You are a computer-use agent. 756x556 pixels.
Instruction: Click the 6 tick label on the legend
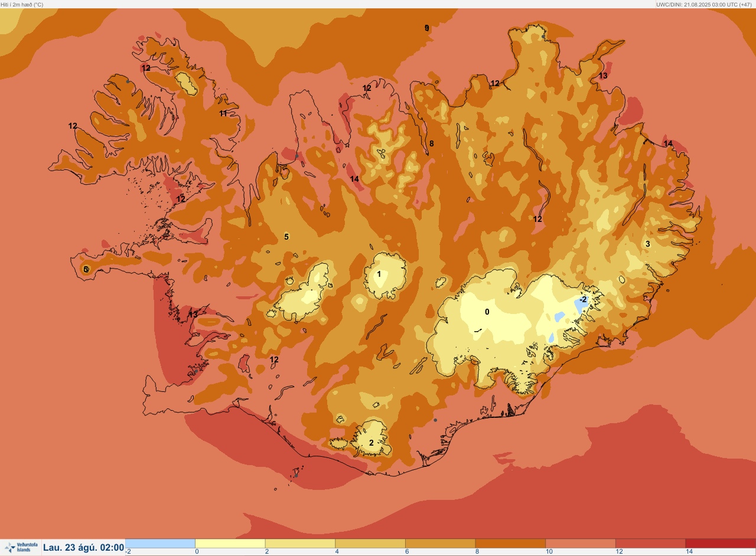tap(407, 552)
